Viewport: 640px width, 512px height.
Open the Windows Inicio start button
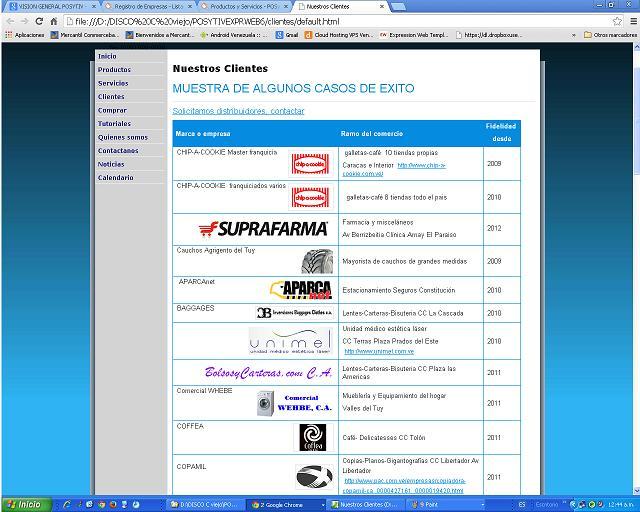click(27, 505)
